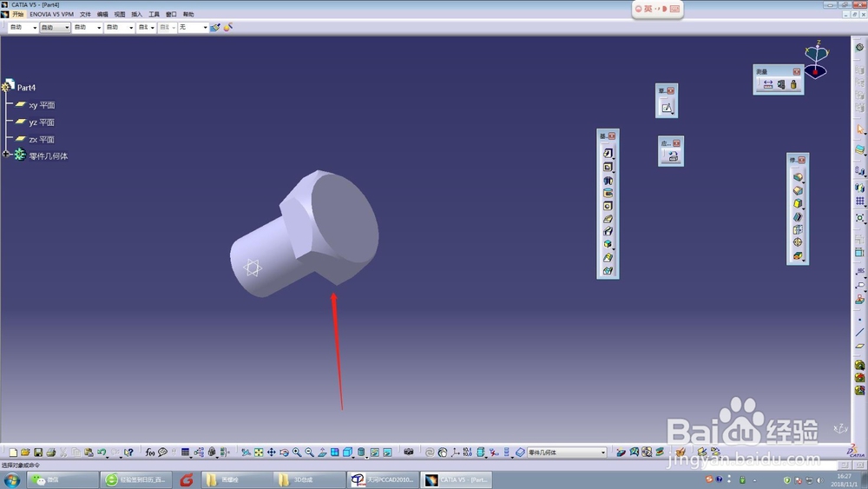Viewport: 868px width, 489px height.
Task: Click the Isometric view cube icon
Action: (x=348, y=453)
